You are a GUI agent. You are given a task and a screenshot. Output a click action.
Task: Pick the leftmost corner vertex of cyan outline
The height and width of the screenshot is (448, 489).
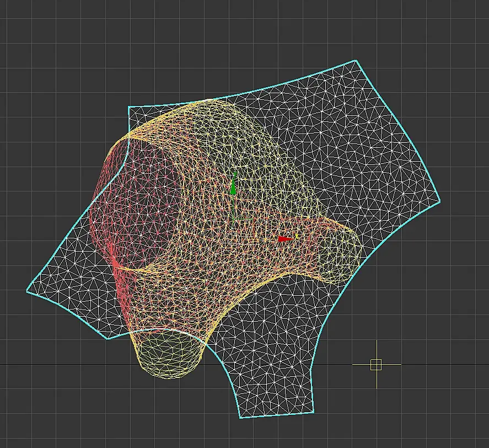27,291
